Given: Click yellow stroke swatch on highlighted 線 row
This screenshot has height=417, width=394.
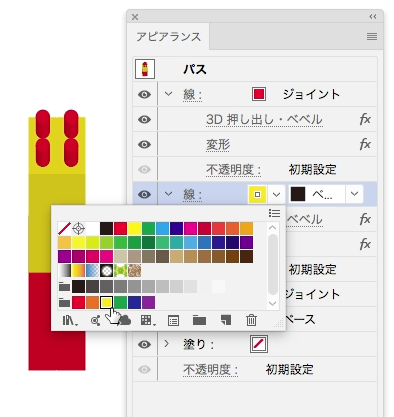Looking at the screenshot, I should click(x=257, y=194).
